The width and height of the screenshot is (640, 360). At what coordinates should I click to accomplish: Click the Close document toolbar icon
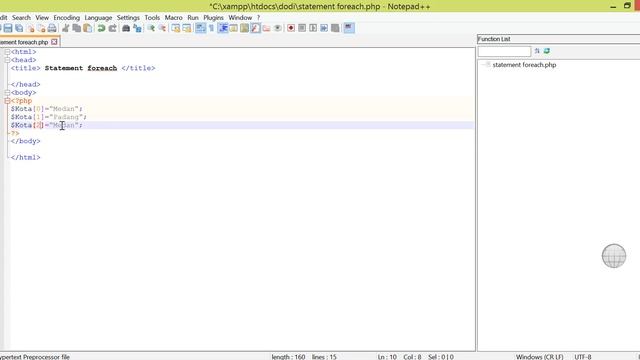click(x=30, y=28)
